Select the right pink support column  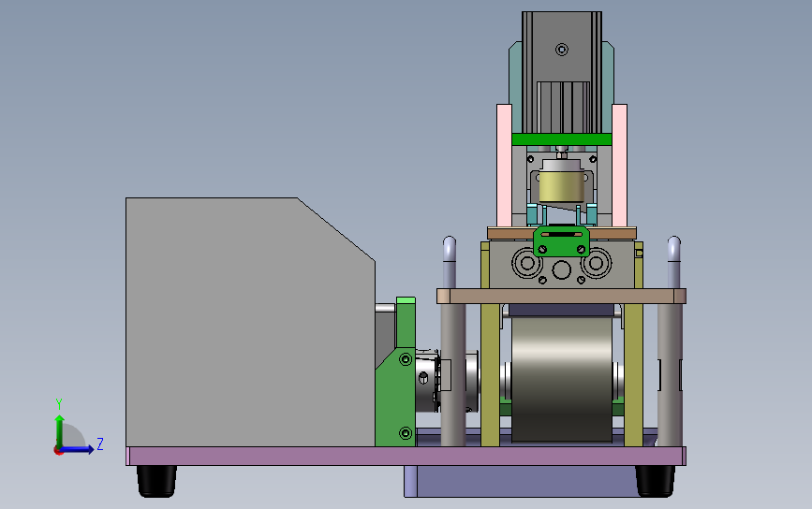(619, 166)
